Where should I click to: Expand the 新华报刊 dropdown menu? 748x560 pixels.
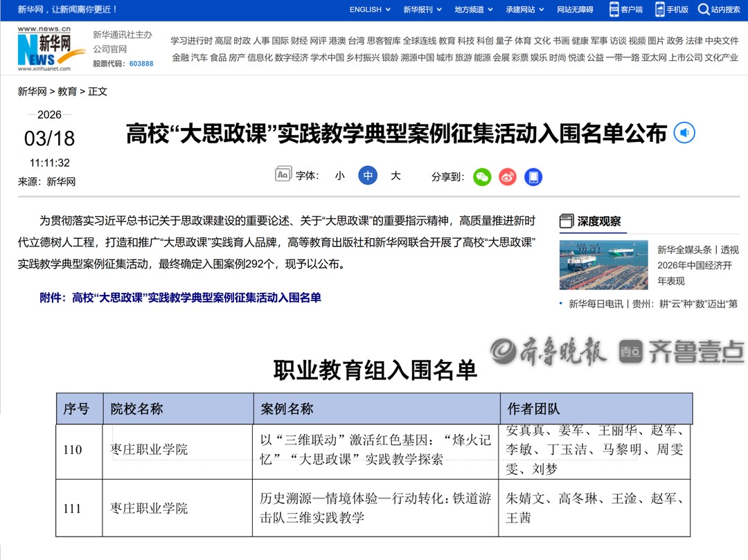tap(422, 9)
